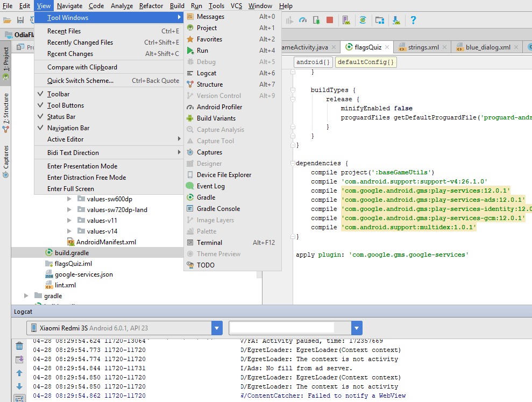Close the strings.xml tab

(x=445, y=47)
